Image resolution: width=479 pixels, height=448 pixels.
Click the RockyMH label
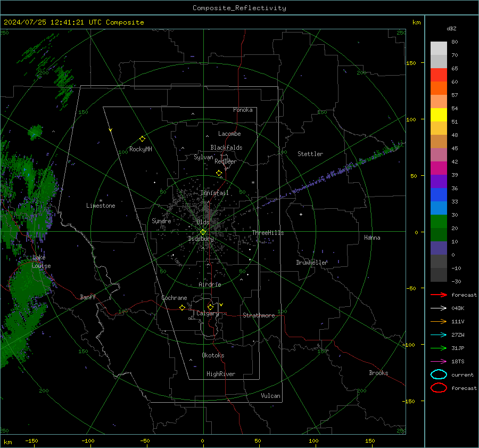(x=141, y=149)
